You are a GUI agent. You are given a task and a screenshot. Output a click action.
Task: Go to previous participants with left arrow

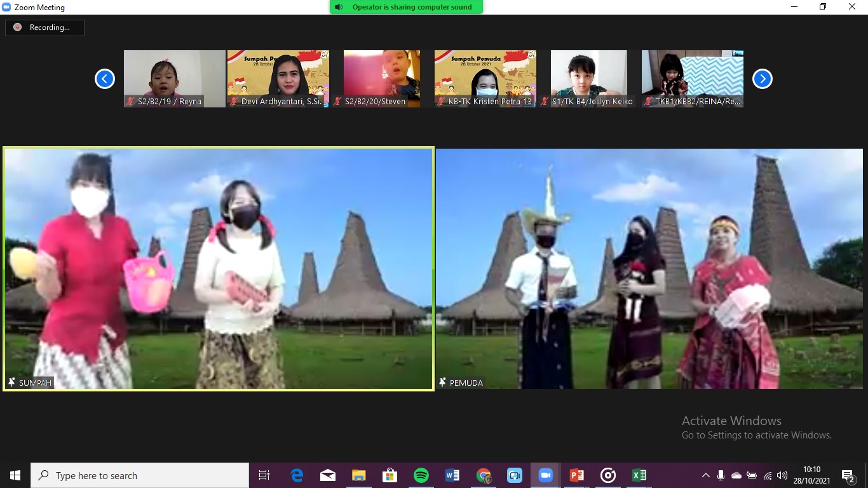[105, 79]
